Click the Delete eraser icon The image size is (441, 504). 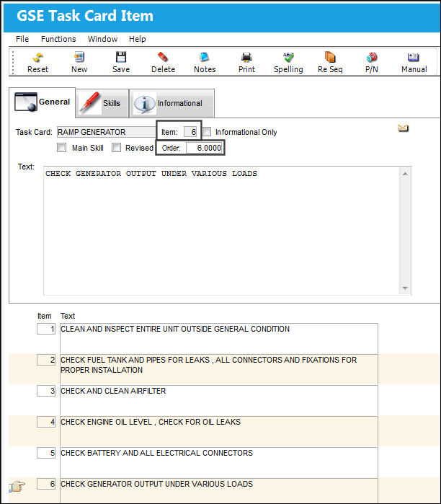pyautogui.click(x=163, y=62)
